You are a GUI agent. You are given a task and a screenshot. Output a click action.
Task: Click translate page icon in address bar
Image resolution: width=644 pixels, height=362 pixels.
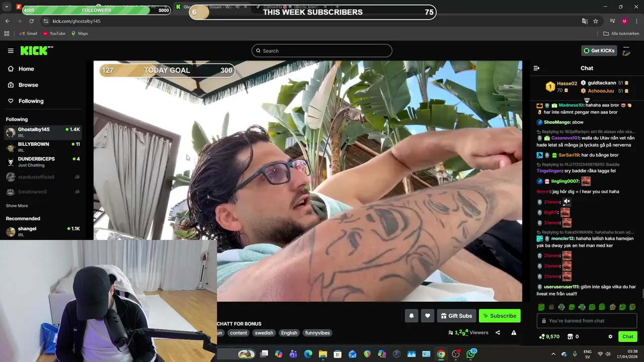585,21
